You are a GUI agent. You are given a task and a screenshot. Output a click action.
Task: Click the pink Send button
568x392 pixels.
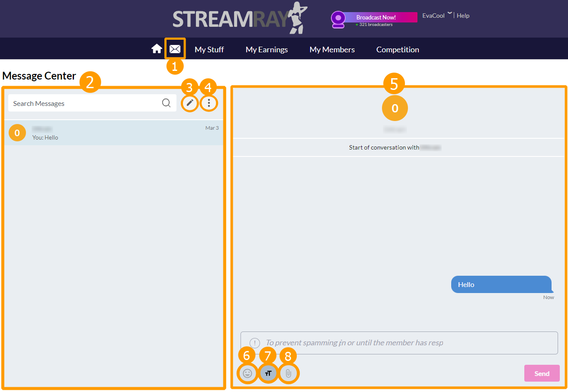pyautogui.click(x=542, y=373)
